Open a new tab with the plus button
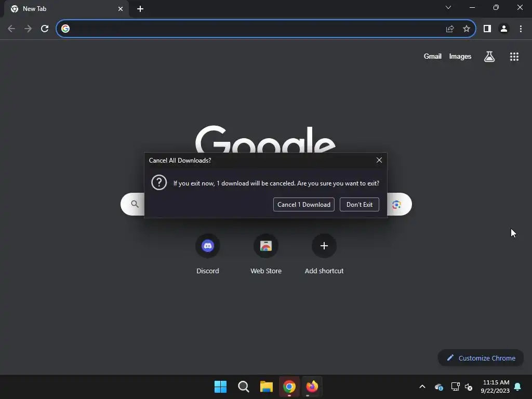Image resolution: width=532 pixels, height=399 pixels. pyautogui.click(x=140, y=9)
